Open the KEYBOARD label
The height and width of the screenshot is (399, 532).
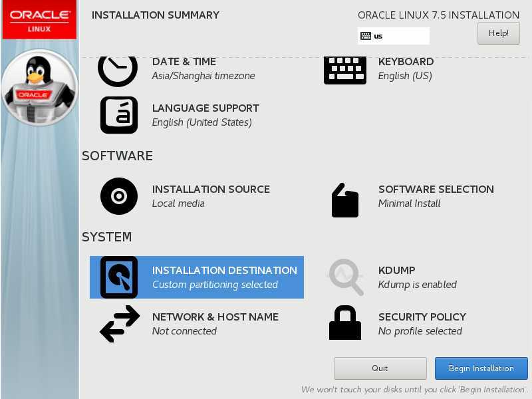click(406, 62)
